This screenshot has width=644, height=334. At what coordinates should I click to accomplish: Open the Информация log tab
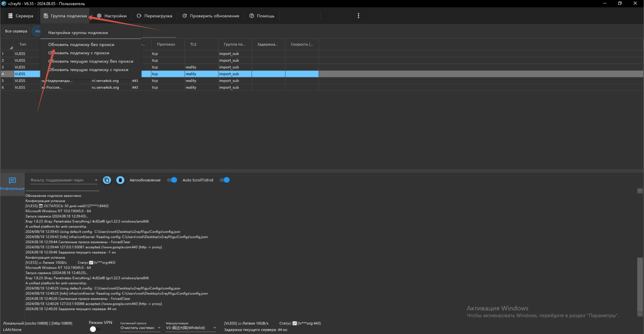12,183
